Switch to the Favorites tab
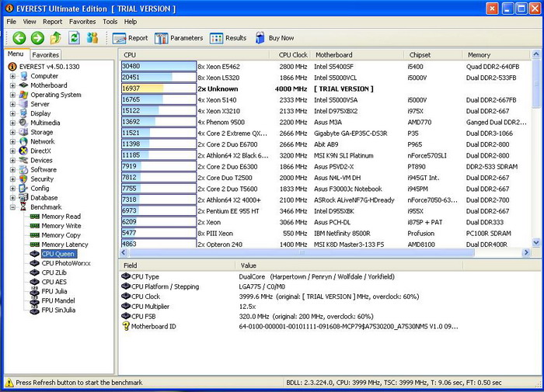Image resolution: width=544 pixels, height=392 pixels. click(x=45, y=55)
